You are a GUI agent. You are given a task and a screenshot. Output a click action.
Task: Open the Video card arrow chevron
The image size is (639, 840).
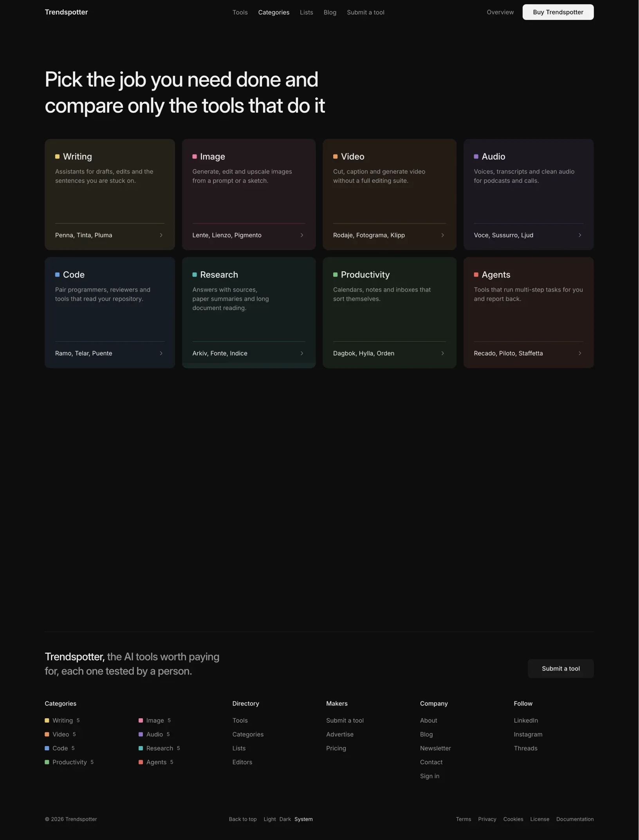pyautogui.click(x=443, y=235)
